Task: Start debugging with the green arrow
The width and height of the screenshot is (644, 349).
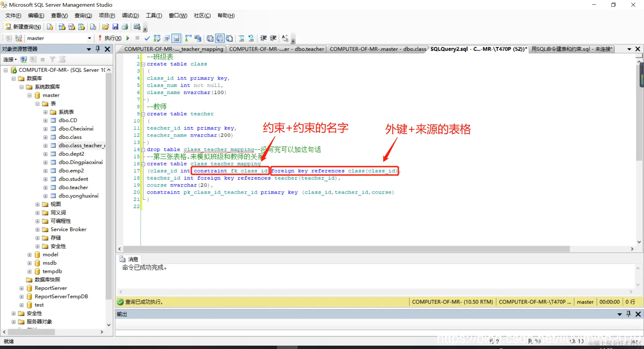Action: (x=128, y=38)
